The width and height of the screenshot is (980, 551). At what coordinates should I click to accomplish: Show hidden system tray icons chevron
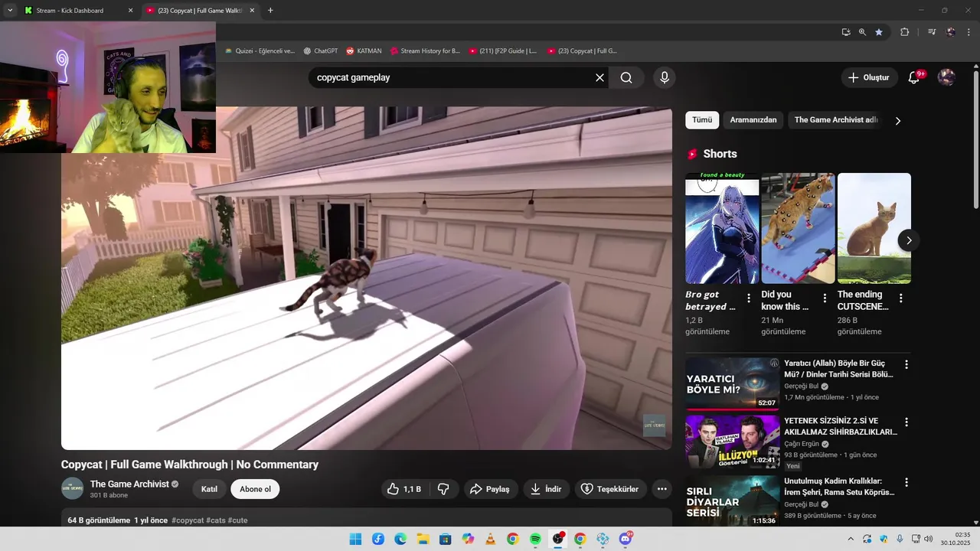coord(850,540)
